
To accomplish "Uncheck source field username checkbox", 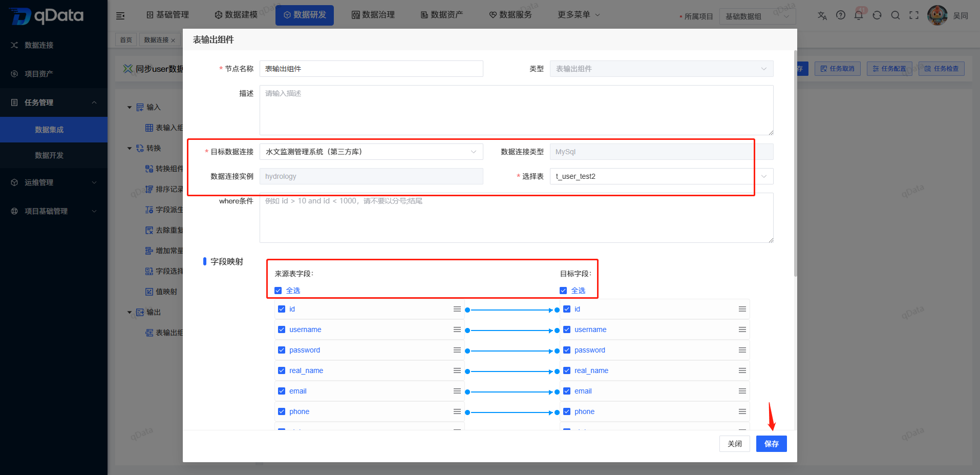I will (282, 329).
